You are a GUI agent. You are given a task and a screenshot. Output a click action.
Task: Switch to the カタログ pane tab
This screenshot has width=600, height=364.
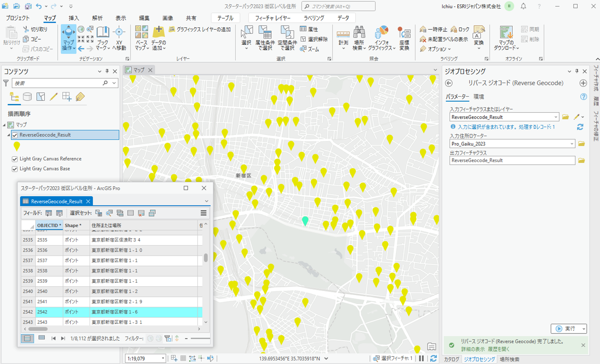click(x=452, y=359)
